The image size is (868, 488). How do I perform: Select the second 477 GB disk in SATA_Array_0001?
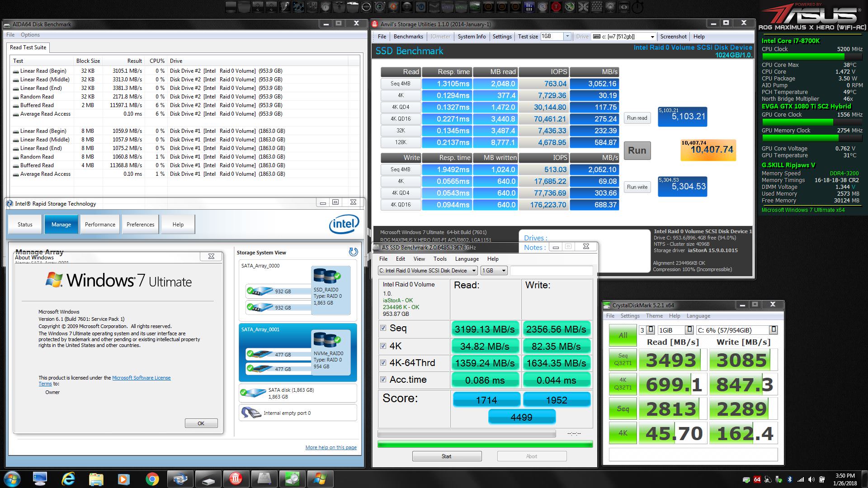[278, 369]
